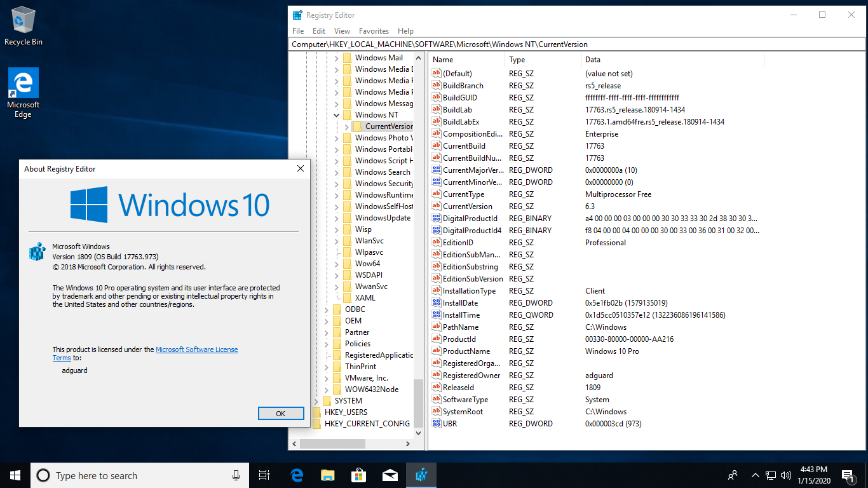Open Task View on the taskbar
Viewport: 868px width, 488px height.
[x=264, y=475]
